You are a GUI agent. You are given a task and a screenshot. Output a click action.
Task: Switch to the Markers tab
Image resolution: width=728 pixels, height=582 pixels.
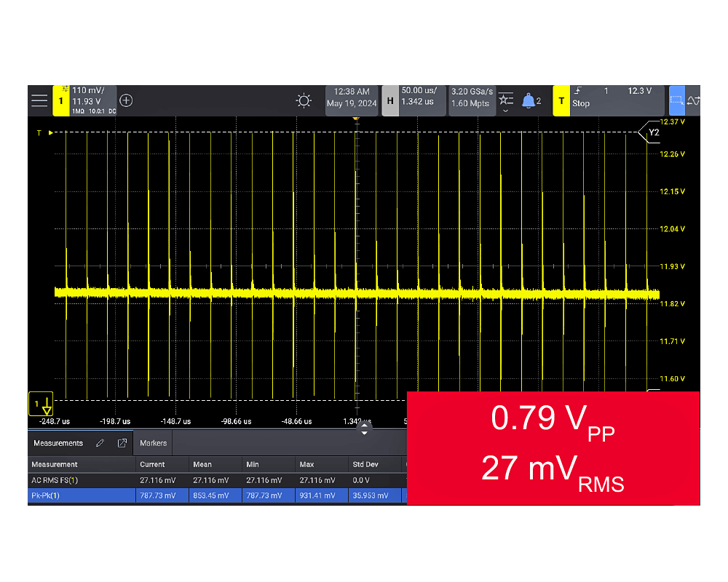pos(153,443)
